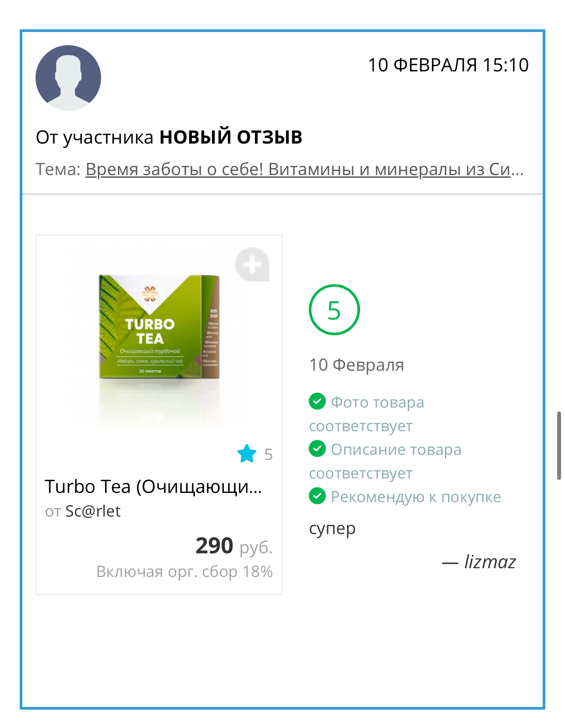This screenshot has width=565, height=728.
Task: Open topic link Время заботы о себе
Action: 305,169
